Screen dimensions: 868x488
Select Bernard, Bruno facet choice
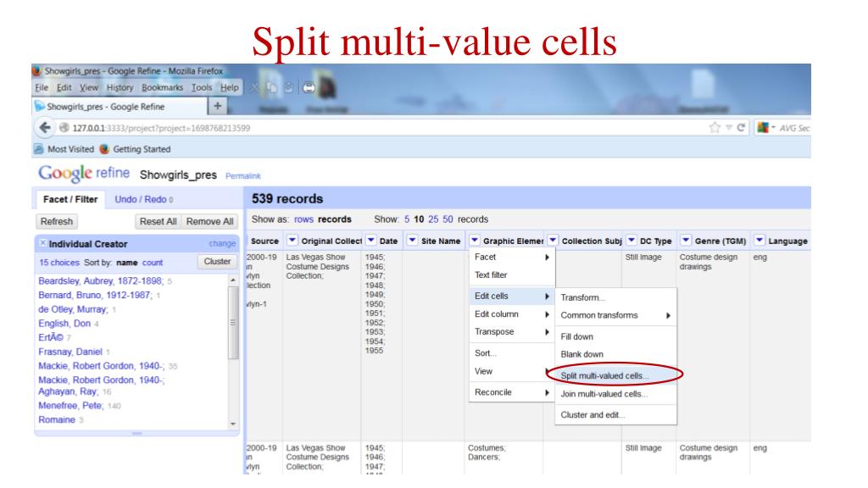tap(95, 295)
